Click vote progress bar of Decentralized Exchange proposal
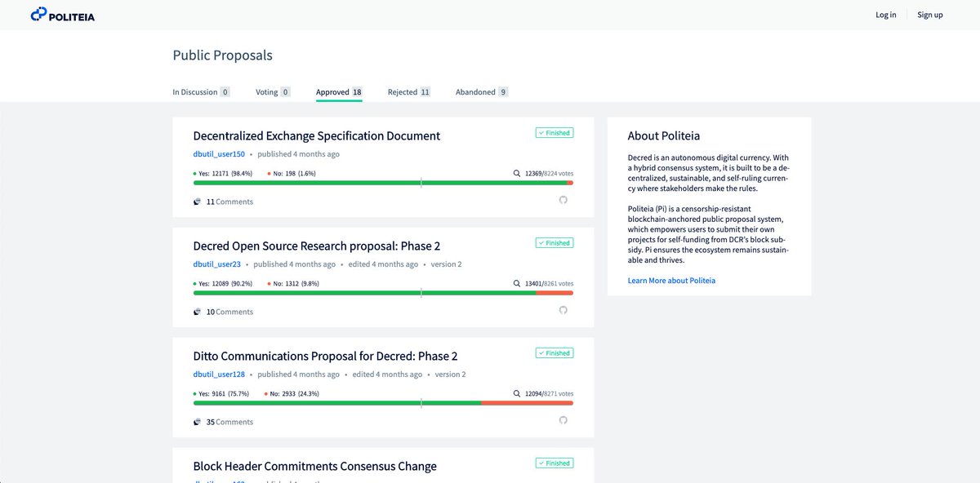The image size is (980, 483). pyautogui.click(x=383, y=183)
